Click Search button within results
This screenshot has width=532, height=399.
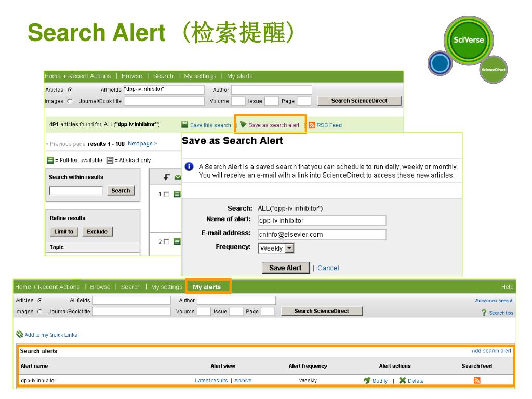(x=121, y=190)
